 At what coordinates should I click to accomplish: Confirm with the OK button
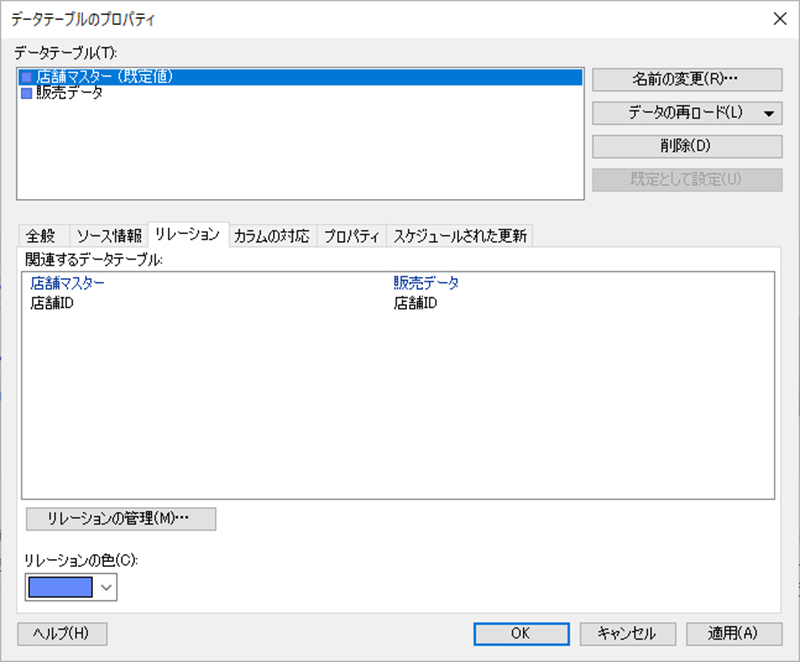click(x=521, y=634)
